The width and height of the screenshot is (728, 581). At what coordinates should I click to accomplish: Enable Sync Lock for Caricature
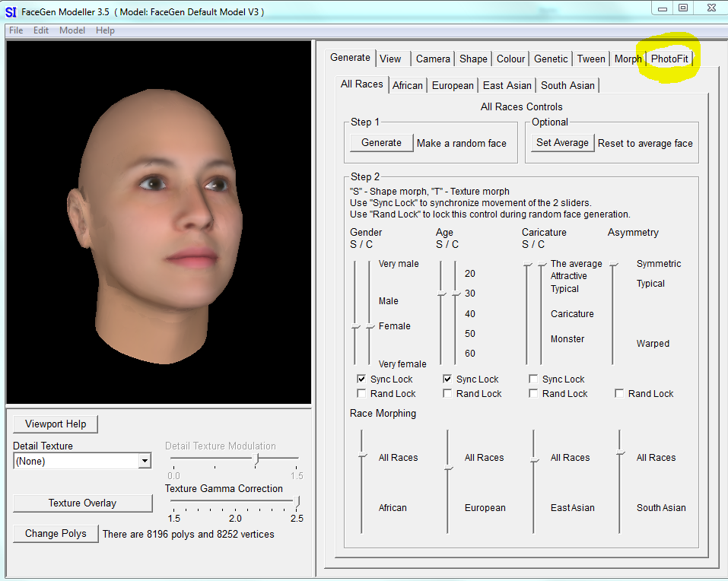[x=533, y=379]
